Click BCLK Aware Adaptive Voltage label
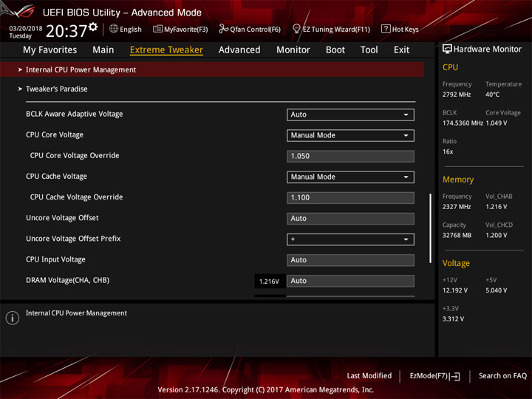Screen dimensions: 532x399 pos(75,114)
